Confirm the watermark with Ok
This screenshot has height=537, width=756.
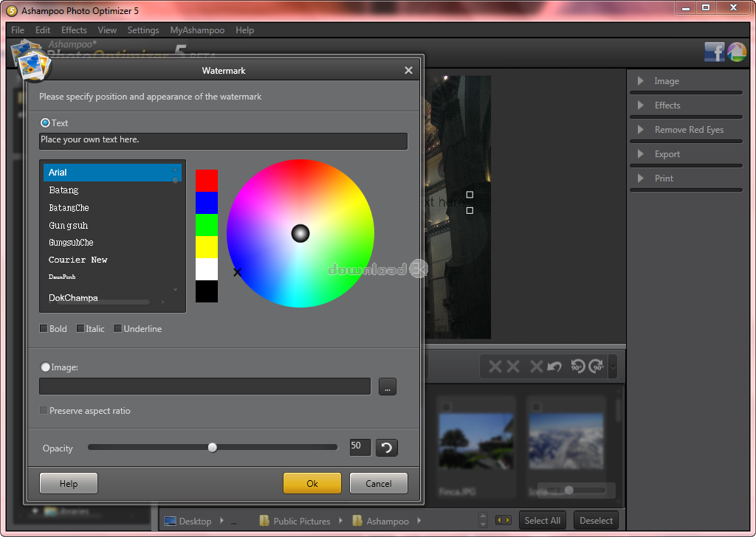tap(312, 483)
